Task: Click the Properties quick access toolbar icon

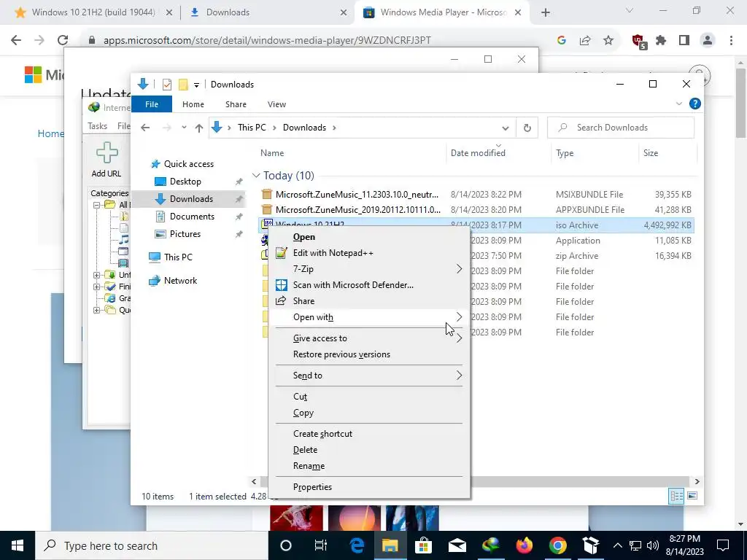Action: [x=167, y=85]
